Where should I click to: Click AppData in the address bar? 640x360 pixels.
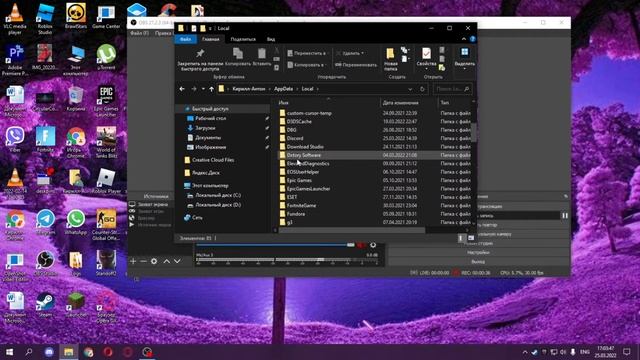click(x=283, y=89)
